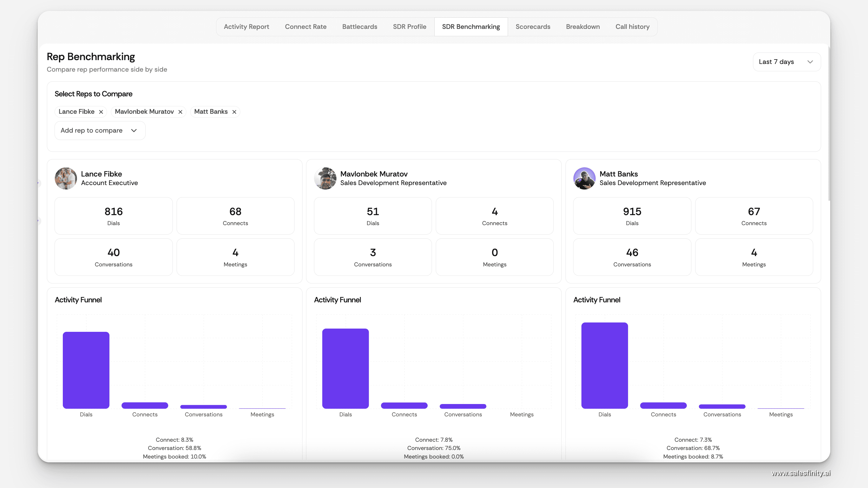Viewport: 868px width, 488px height.
Task: Click Mavlonbek Muratov's profile photo
Action: point(325,178)
